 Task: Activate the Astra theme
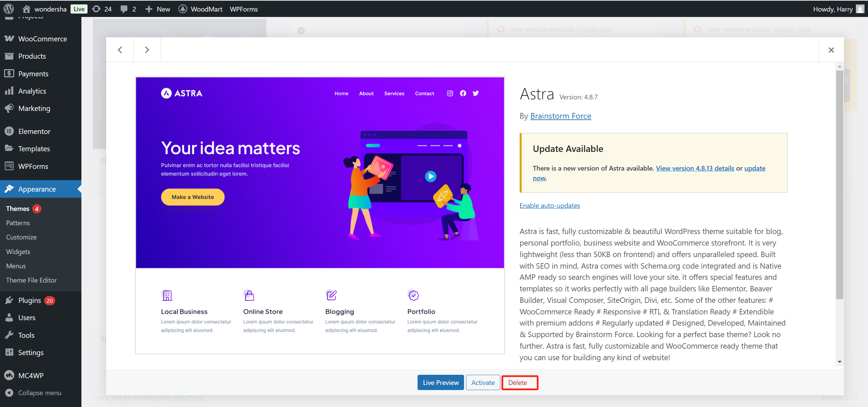(x=483, y=383)
